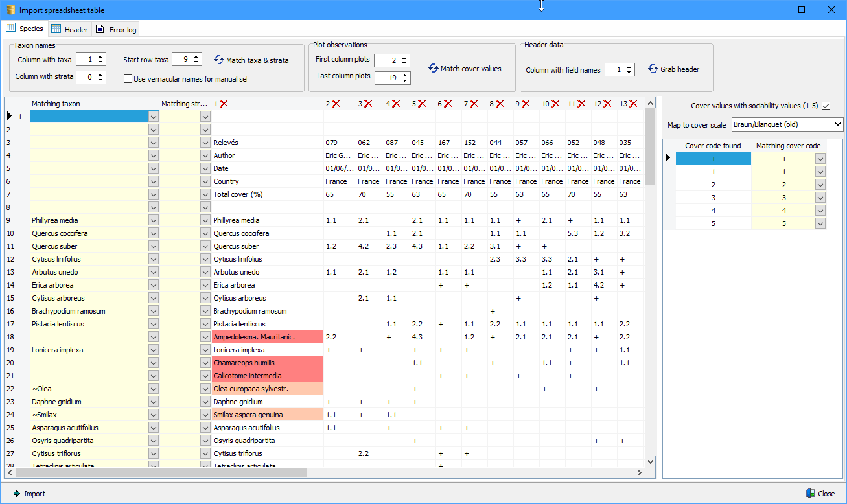Click the Column with field names input
The width and height of the screenshot is (847, 504).
[x=614, y=70]
